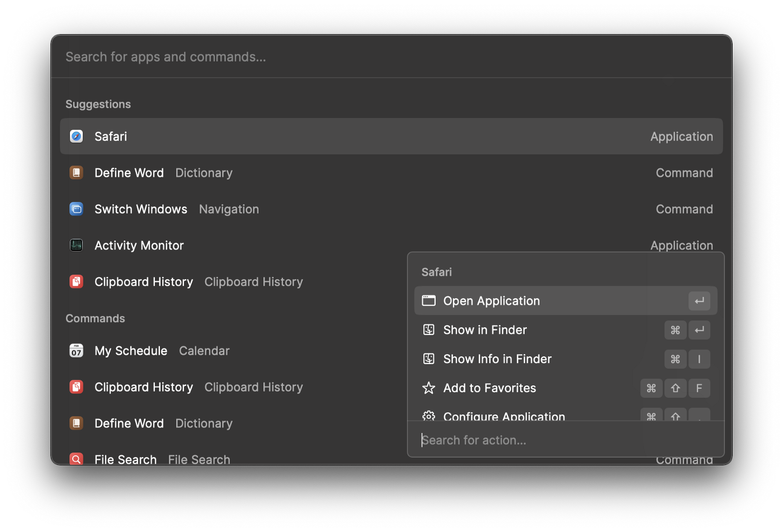Image resolution: width=783 pixels, height=532 pixels.
Task: Click the File Search magnifier icon
Action: (x=77, y=459)
